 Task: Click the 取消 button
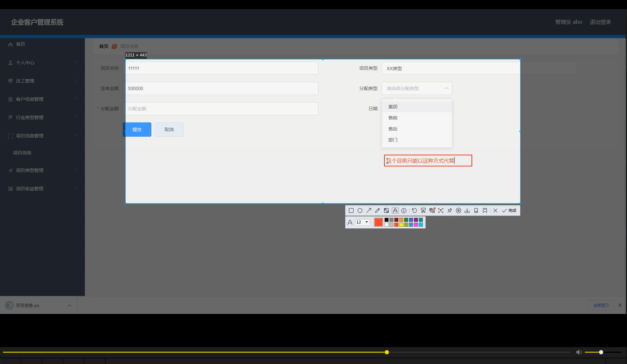(x=169, y=129)
